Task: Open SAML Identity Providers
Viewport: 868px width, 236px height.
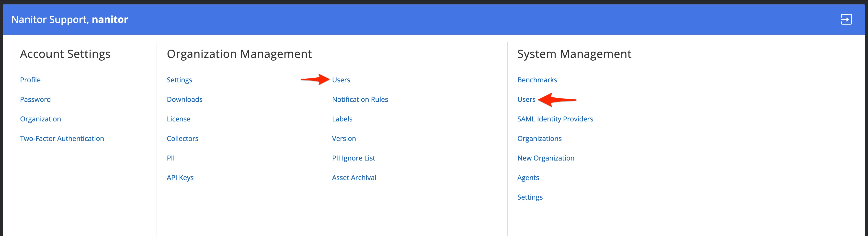Action: (555, 119)
